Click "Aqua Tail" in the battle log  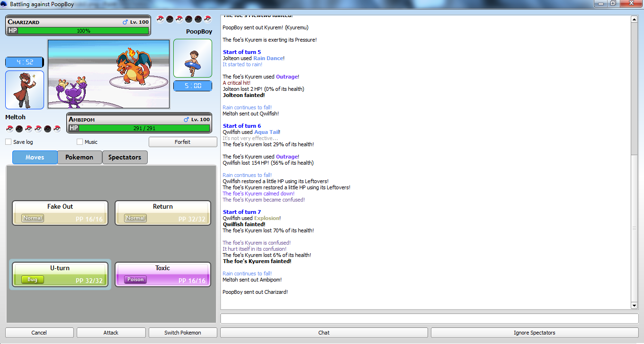267,132
